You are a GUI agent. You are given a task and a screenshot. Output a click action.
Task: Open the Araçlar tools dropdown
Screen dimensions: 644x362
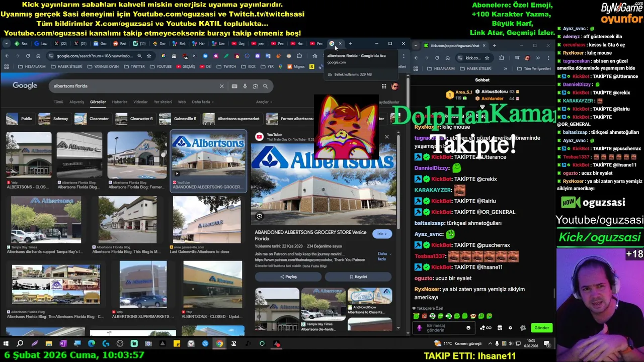pyautogui.click(x=264, y=102)
